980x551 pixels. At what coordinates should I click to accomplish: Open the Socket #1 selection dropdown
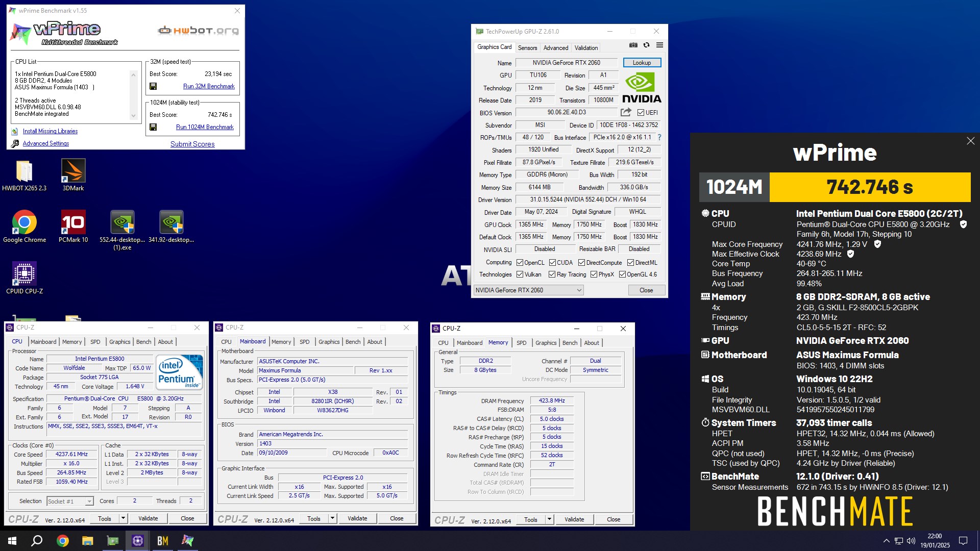coord(70,502)
